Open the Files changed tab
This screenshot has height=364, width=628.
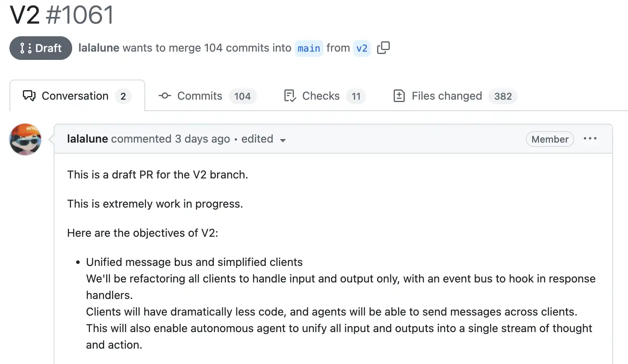pyautogui.click(x=447, y=96)
